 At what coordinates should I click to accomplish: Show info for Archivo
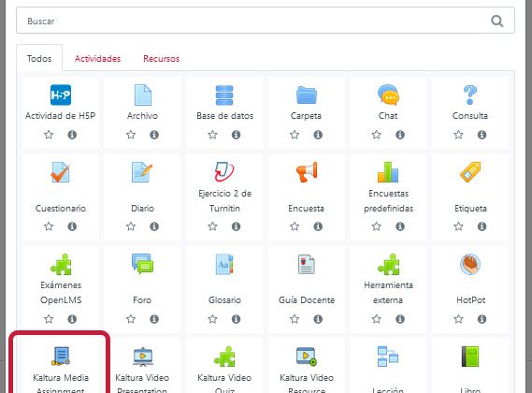pos(154,135)
